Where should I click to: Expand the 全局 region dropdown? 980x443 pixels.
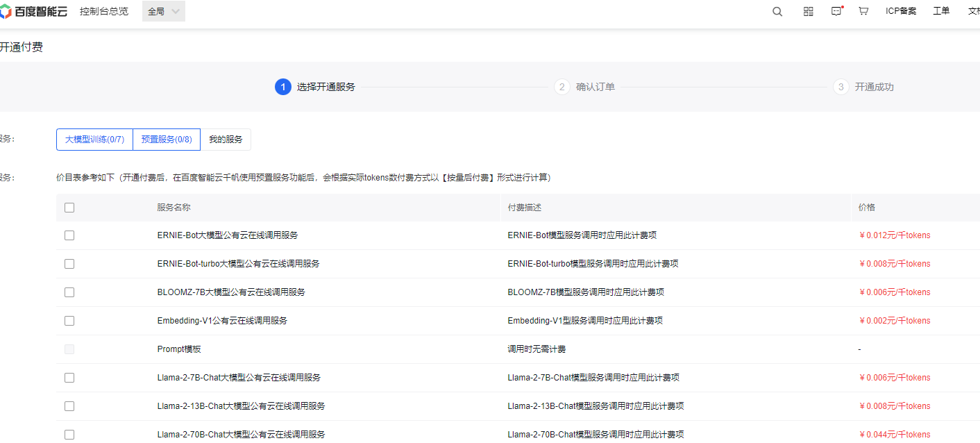click(x=164, y=11)
